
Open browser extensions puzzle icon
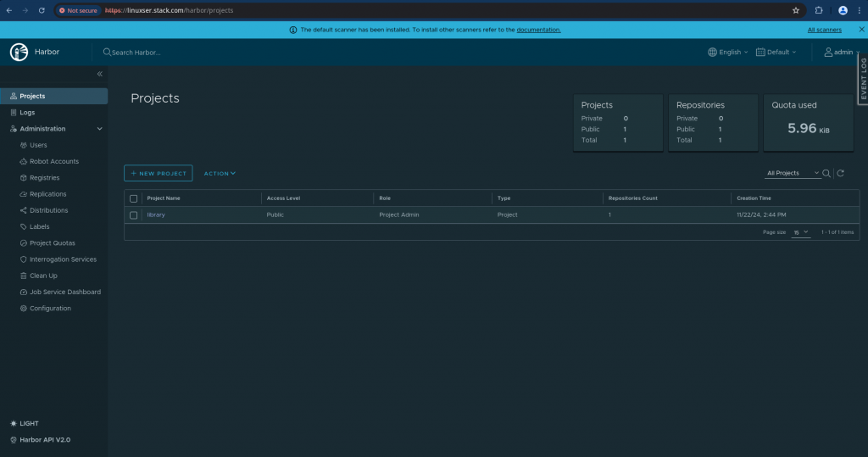pos(819,10)
